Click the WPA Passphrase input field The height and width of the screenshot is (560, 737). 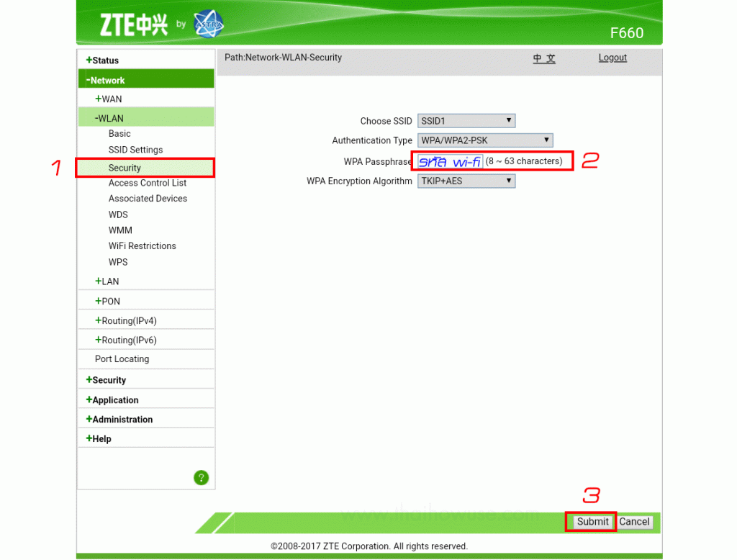tap(450, 161)
